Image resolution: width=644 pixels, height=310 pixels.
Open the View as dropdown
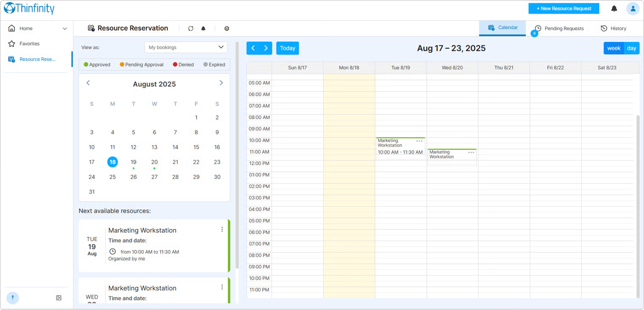tap(186, 47)
